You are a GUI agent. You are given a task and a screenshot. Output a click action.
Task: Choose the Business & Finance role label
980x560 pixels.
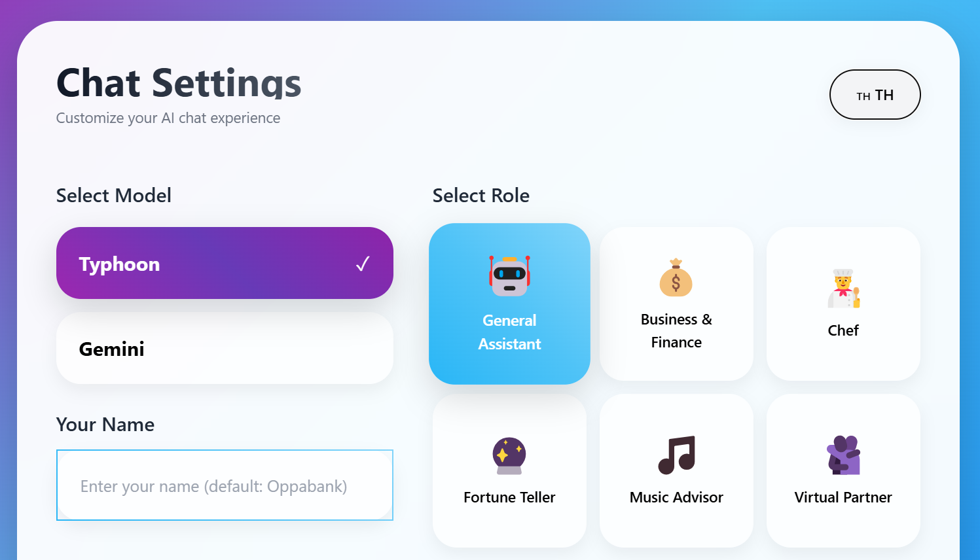[676, 331]
